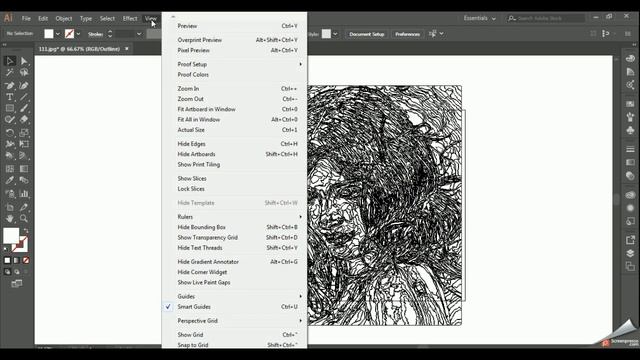The image size is (640, 360).
Task: Select the Direct Selection tool
Action: [x=24, y=61]
